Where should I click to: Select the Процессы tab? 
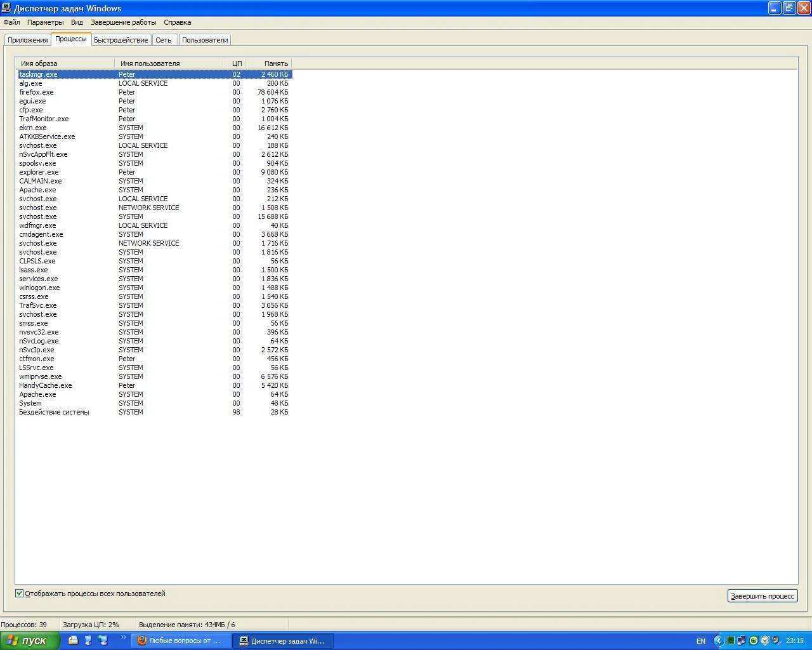[x=71, y=39]
